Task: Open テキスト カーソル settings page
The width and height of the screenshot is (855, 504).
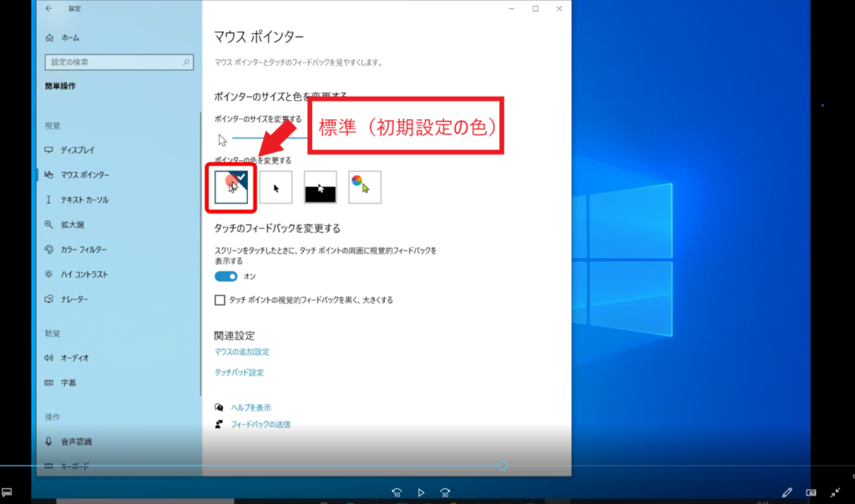Action: (83, 199)
